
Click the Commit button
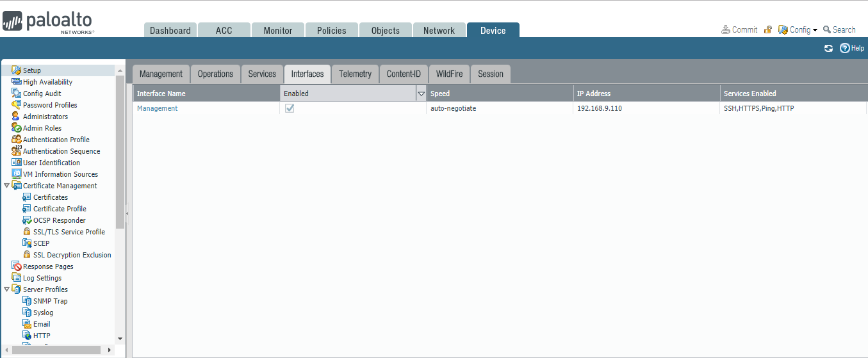click(739, 30)
